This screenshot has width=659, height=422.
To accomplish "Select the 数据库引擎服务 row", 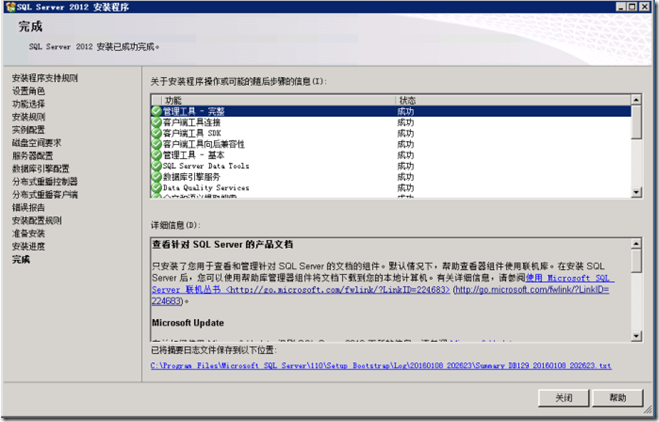I will point(391,177).
